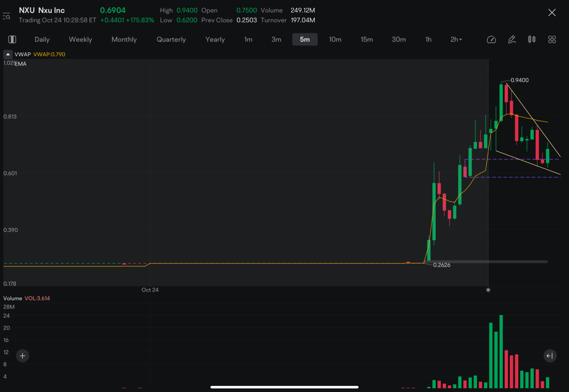Select the 3m interval
The height and width of the screenshot is (392, 569).
tap(276, 39)
